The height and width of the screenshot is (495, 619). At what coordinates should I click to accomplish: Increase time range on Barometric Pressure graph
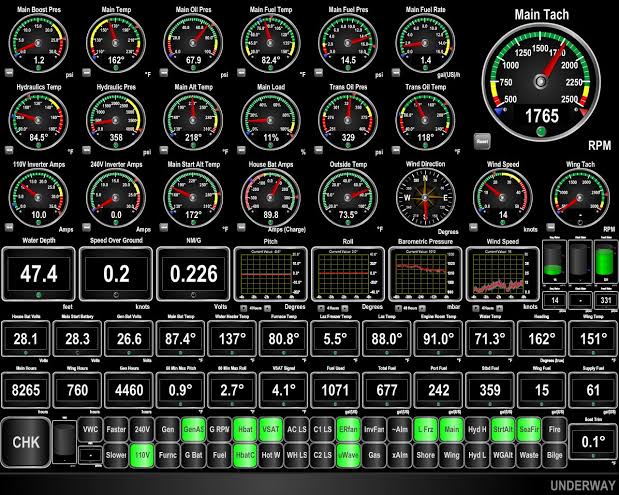click(422, 308)
